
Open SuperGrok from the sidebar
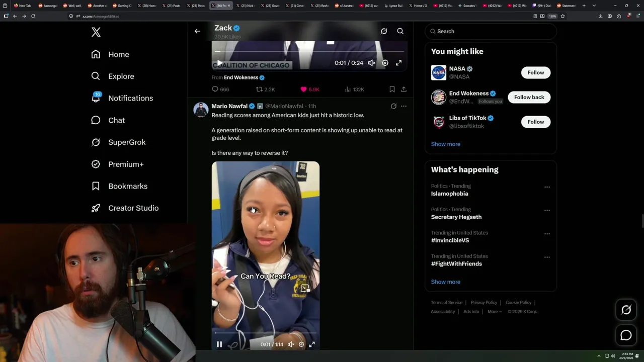[118, 142]
